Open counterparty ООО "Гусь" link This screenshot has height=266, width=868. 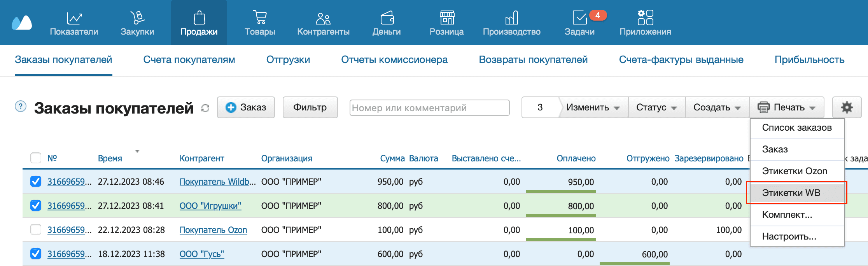pos(202,254)
